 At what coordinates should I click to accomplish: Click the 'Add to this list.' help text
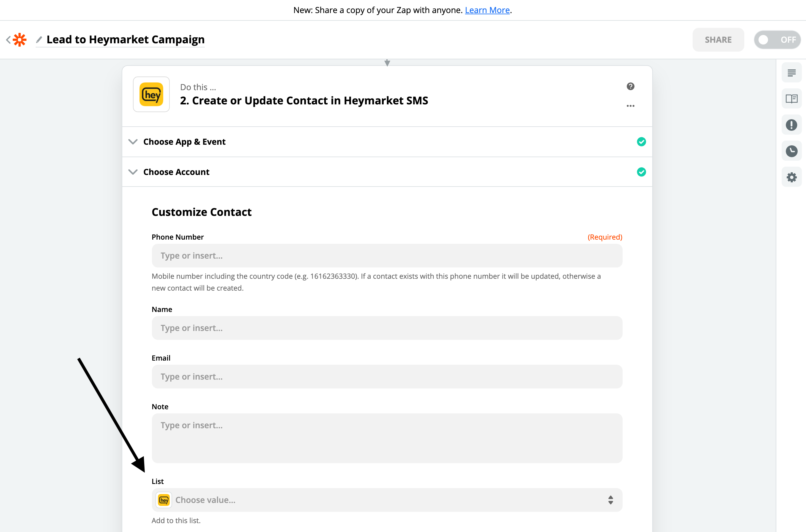(176, 520)
